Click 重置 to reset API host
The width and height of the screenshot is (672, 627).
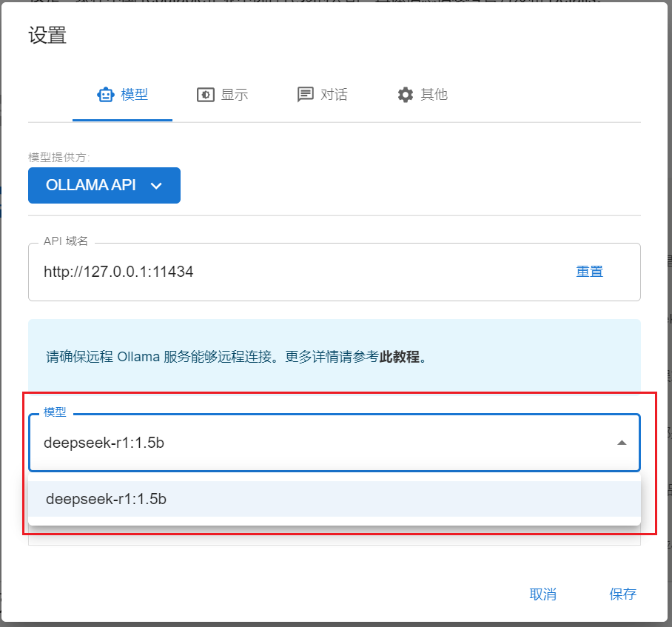(x=589, y=272)
